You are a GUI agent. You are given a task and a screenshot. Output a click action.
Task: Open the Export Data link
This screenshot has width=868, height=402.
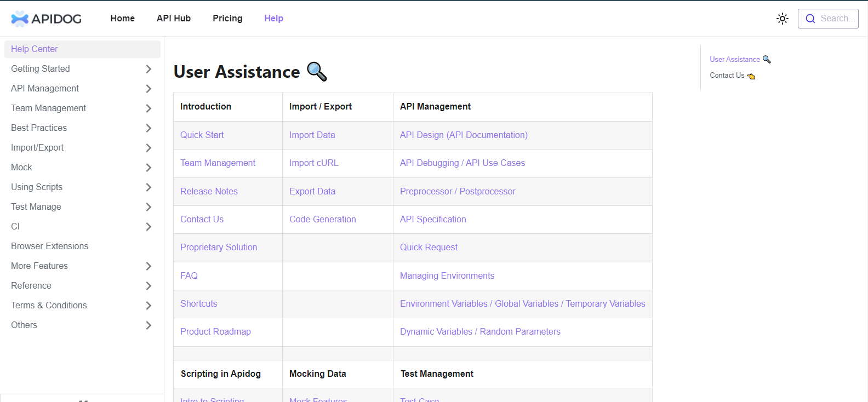point(312,191)
